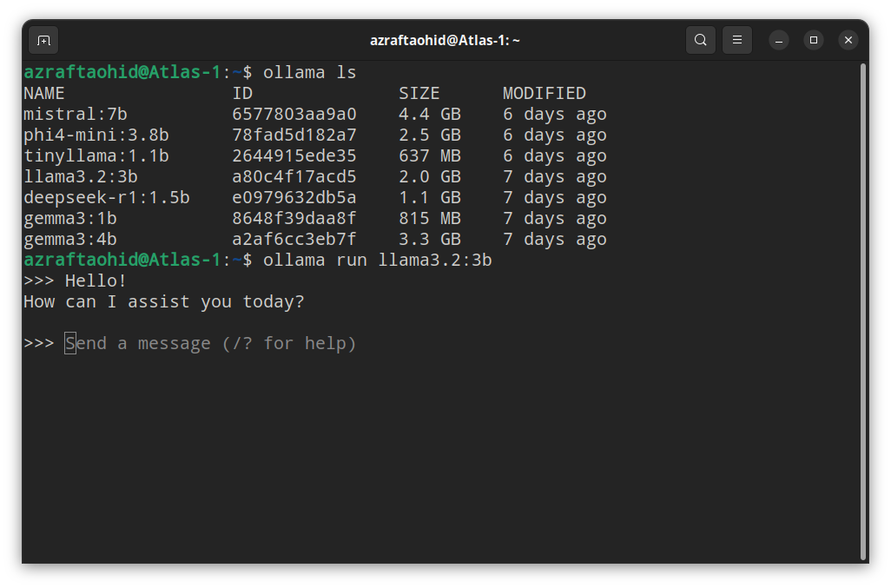Click model name tinyllama:1.1b
The height and width of the screenshot is (588, 891).
point(96,156)
